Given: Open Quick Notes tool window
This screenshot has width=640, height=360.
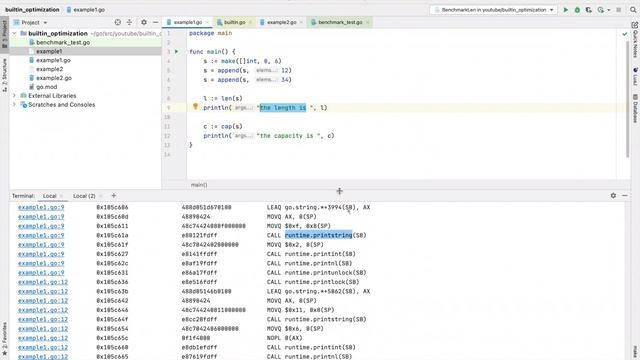Looking at the screenshot, I should click(x=635, y=40).
